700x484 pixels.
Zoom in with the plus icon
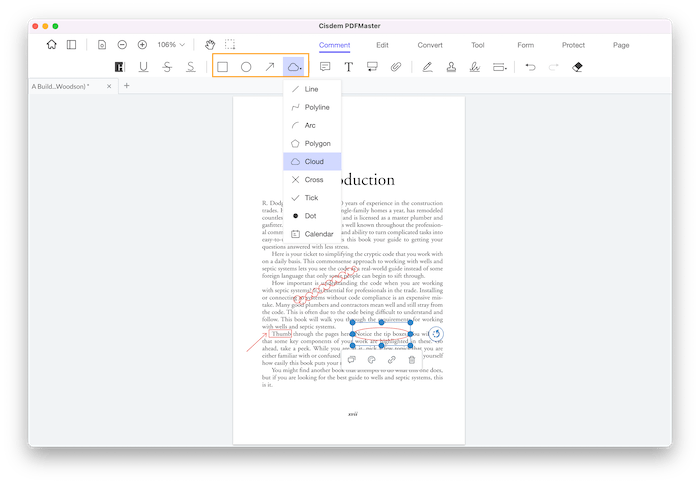(x=142, y=45)
